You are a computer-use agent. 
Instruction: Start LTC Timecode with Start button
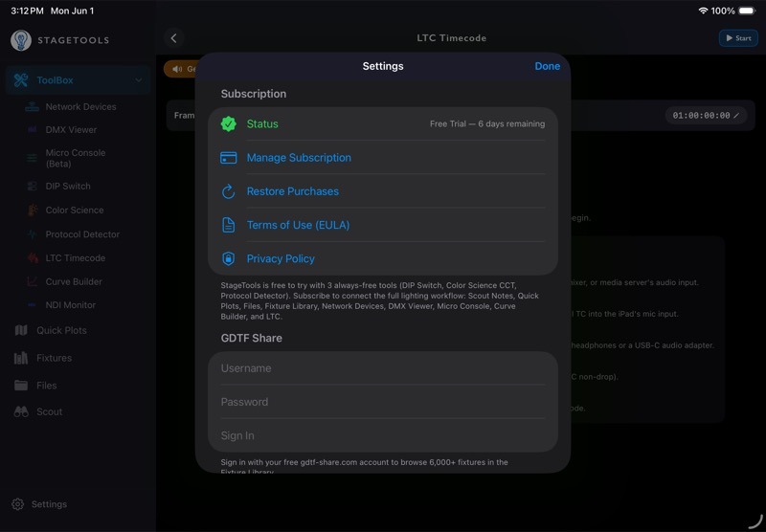(x=738, y=38)
